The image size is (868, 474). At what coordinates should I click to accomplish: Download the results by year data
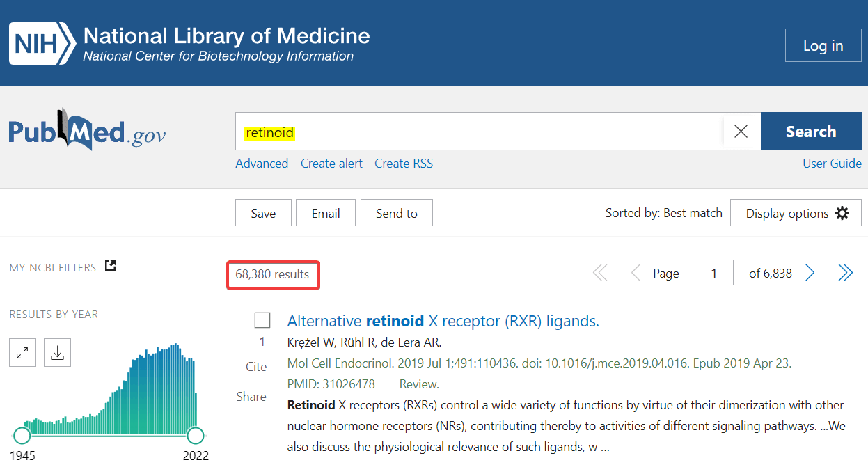57,353
